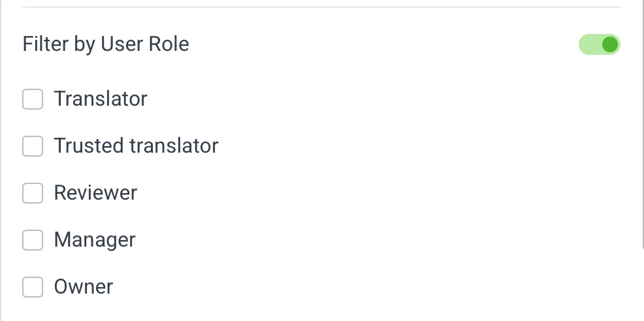This screenshot has width=644, height=321.
Task: Check the Translator checkbox
Action: 33,99
